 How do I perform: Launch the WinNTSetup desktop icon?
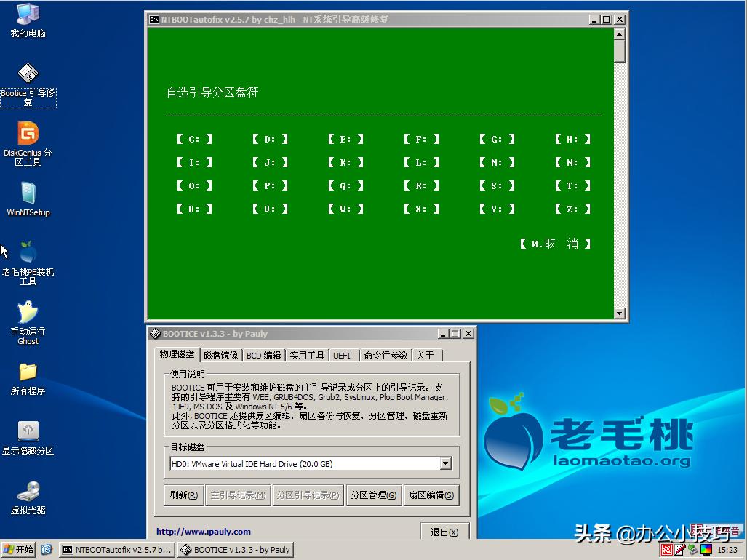tap(28, 199)
